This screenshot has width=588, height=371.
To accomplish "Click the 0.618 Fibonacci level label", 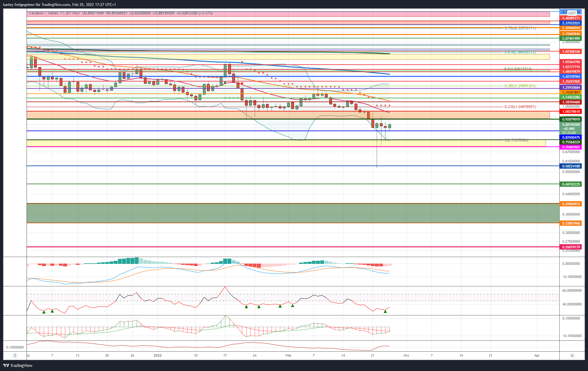I will (520, 52).
